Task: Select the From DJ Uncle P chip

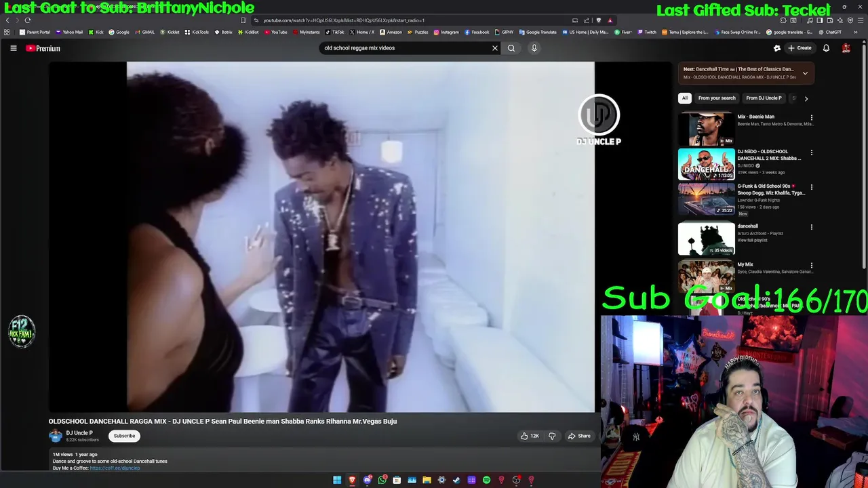Action: tap(764, 98)
